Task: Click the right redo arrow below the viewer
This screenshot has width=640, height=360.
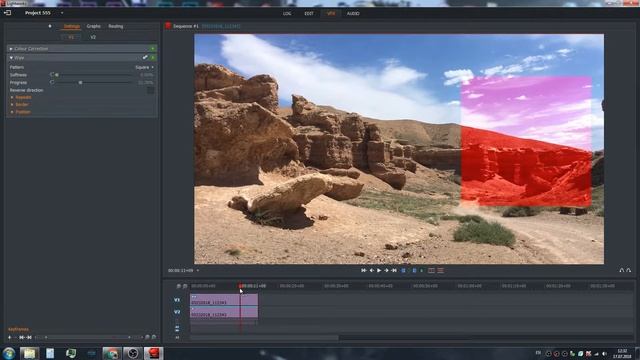Action: (x=629, y=270)
